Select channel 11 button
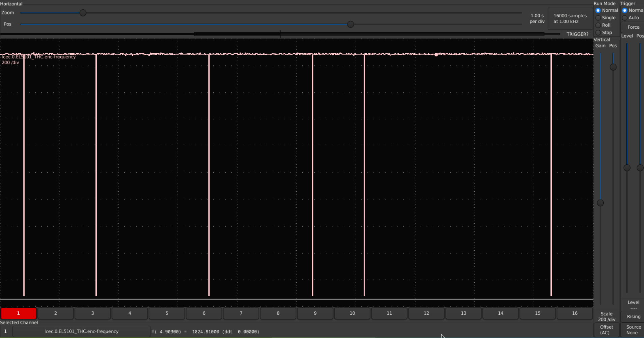Screen dimensions: 644x338 [x=389, y=313]
